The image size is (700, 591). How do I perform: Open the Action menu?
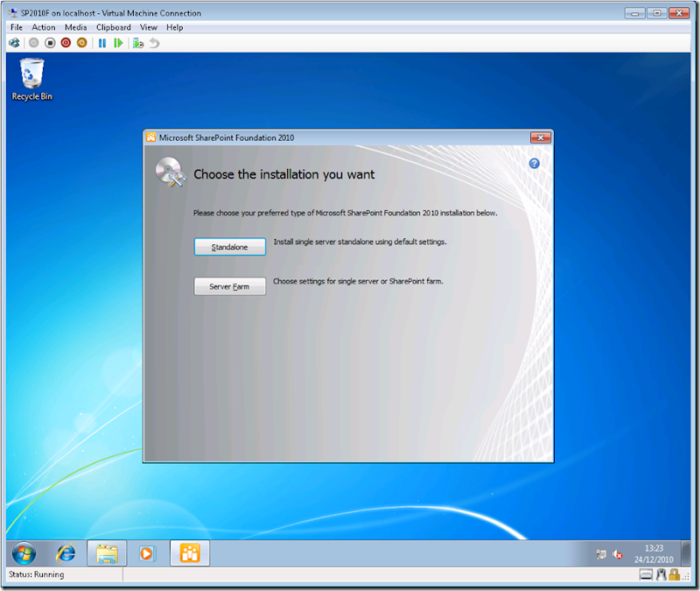coord(43,27)
